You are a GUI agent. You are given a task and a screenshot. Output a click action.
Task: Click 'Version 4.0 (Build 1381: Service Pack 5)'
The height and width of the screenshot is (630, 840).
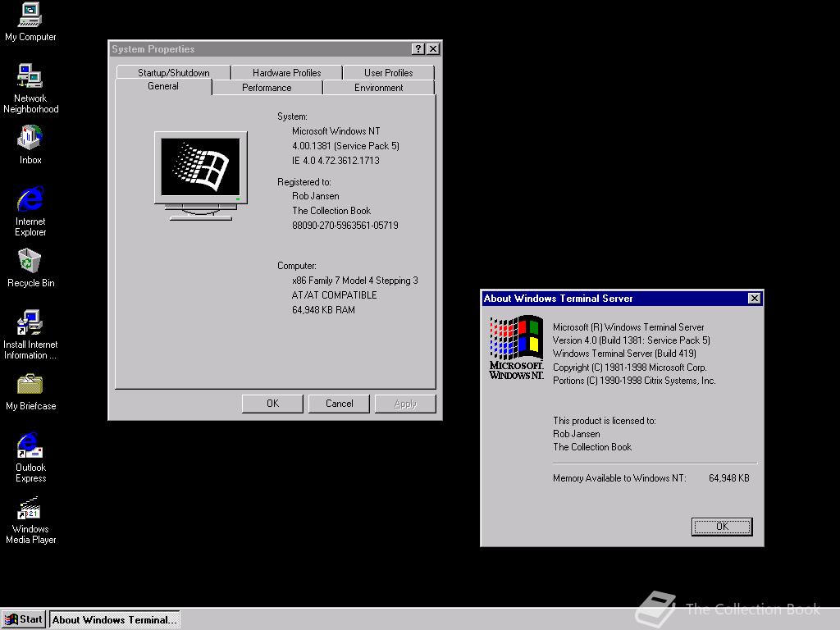[x=632, y=340]
